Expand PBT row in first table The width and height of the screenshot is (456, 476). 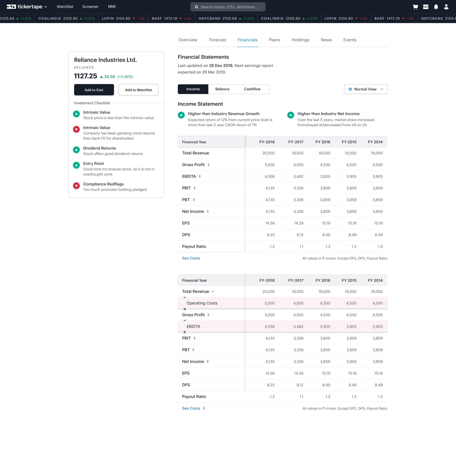pos(194,200)
